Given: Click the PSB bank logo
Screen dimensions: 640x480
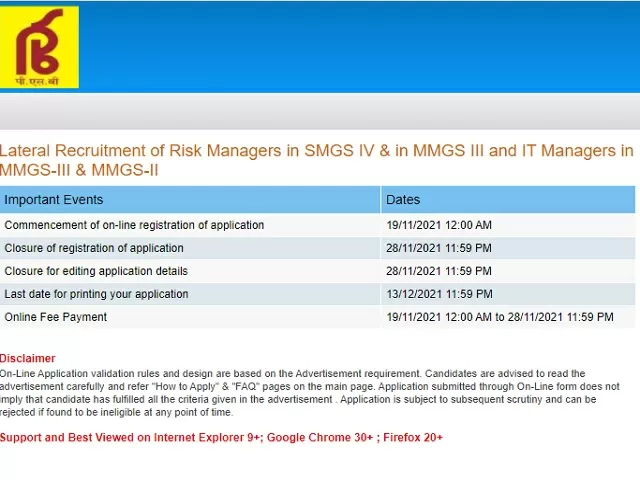Looking at the screenshot, I should tap(40, 45).
